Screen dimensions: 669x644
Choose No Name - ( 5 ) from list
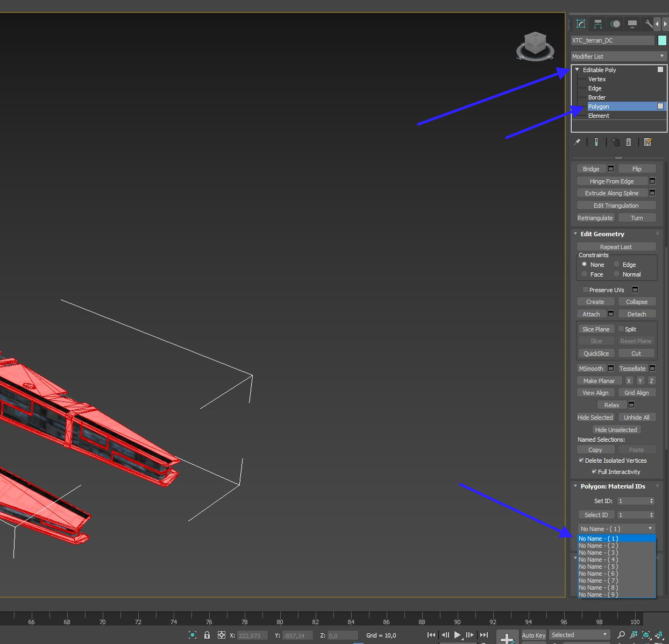598,567
